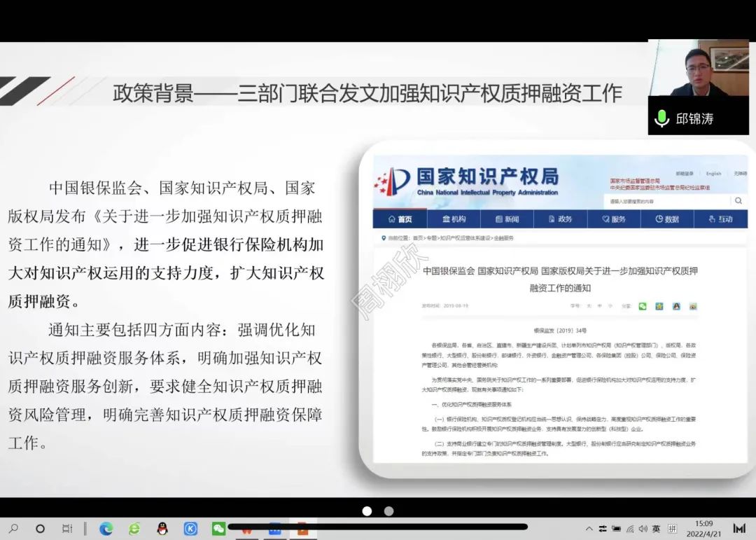Launch Internet Explorer from the taskbar

pyautogui.click(x=134, y=529)
